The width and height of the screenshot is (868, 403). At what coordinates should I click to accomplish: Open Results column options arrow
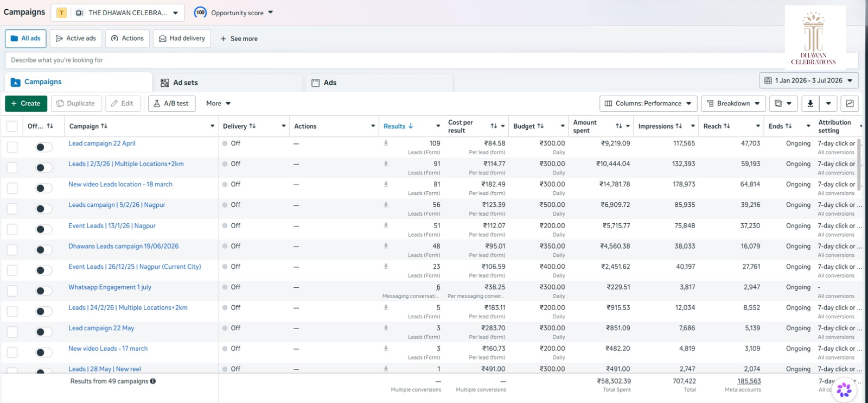tap(438, 126)
